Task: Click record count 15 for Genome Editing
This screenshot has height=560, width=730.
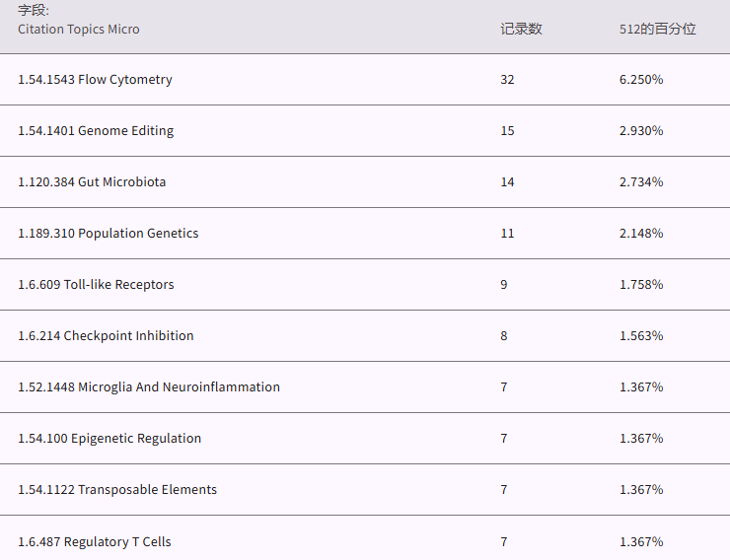Action: pyautogui.click(x=507, y=131)
